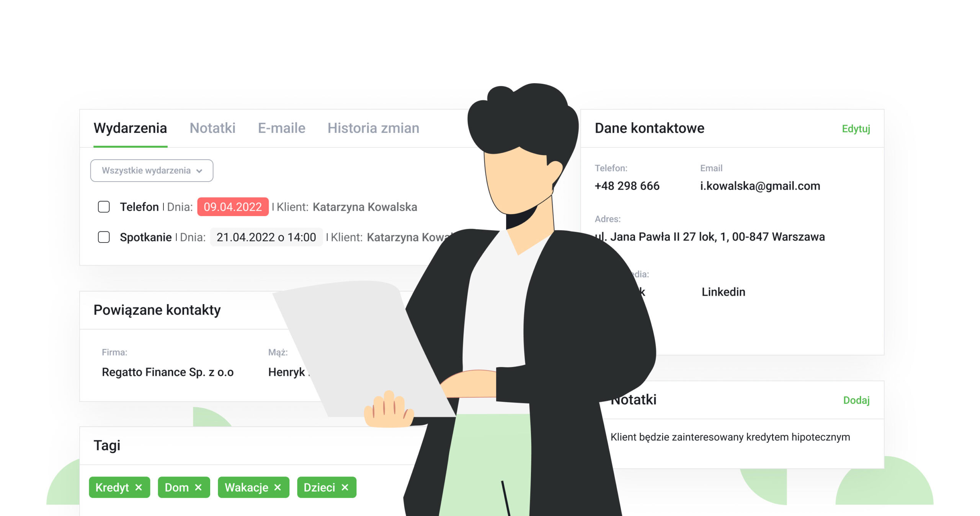
Task: Click the Kredyt tag label
Action: pyautogui.click(x=112, y=487)
